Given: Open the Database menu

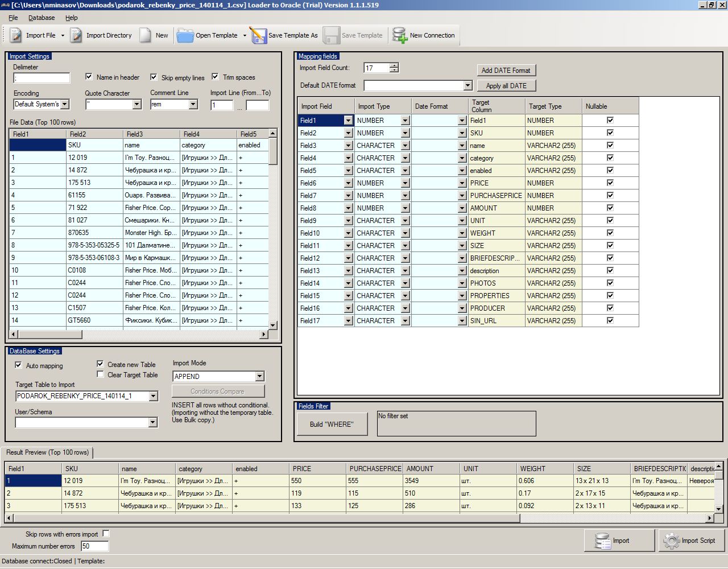Looking at the screenshot, I should (x=42, y=18).
